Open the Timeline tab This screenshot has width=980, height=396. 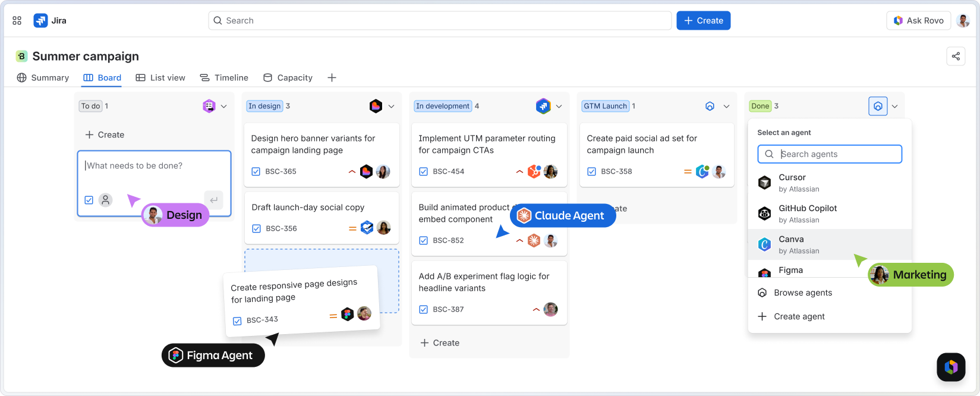pyautogui.click(x=224, y=78)
